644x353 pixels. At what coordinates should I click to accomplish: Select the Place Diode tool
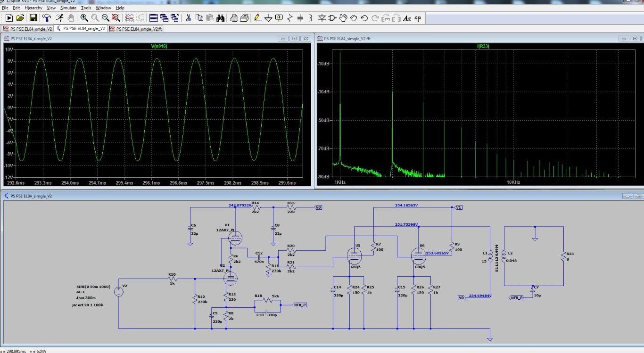[322, 18]
